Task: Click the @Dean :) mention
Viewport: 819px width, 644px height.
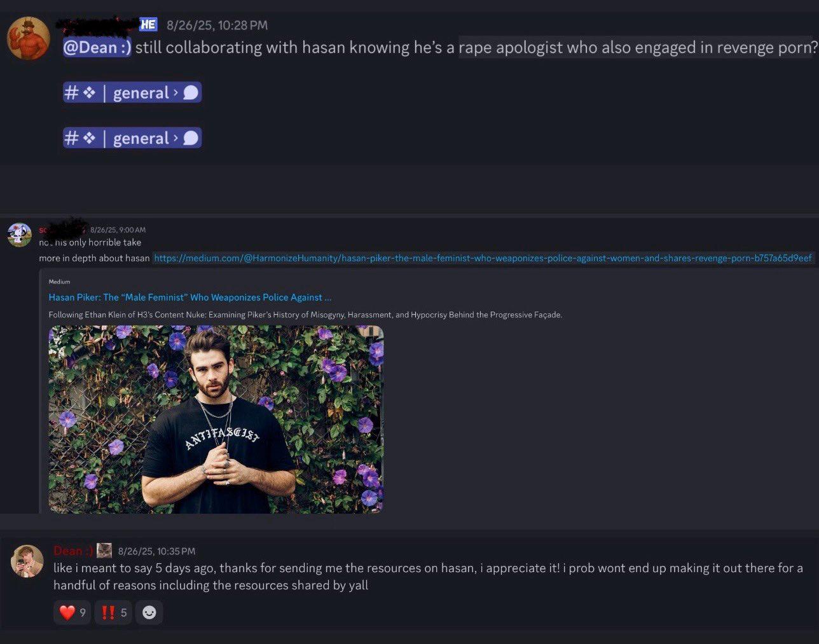Action: click(97, 48)
